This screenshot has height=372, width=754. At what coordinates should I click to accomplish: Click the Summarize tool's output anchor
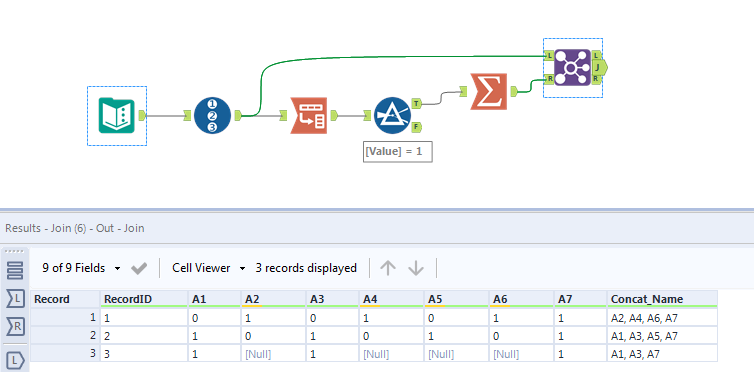(x=514, y=91)
